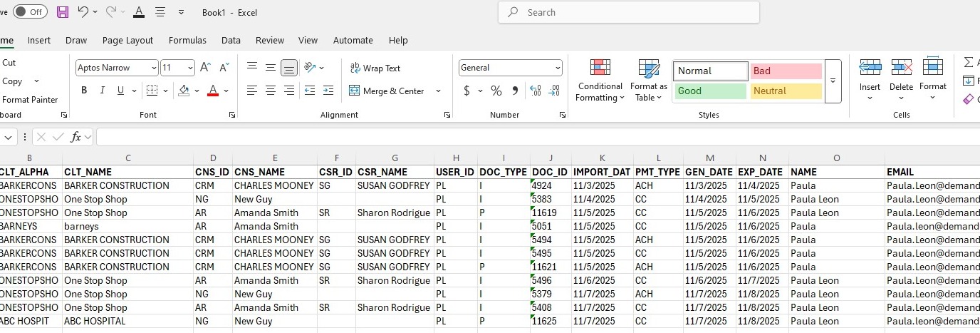Click Format Painter
Image resolution: width=980 pixels, height=333 pixels.
coord(30,100)
